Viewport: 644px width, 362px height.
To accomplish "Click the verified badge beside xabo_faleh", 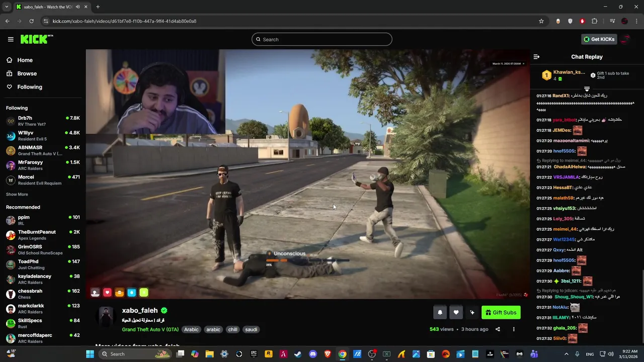I will (164, 311).
